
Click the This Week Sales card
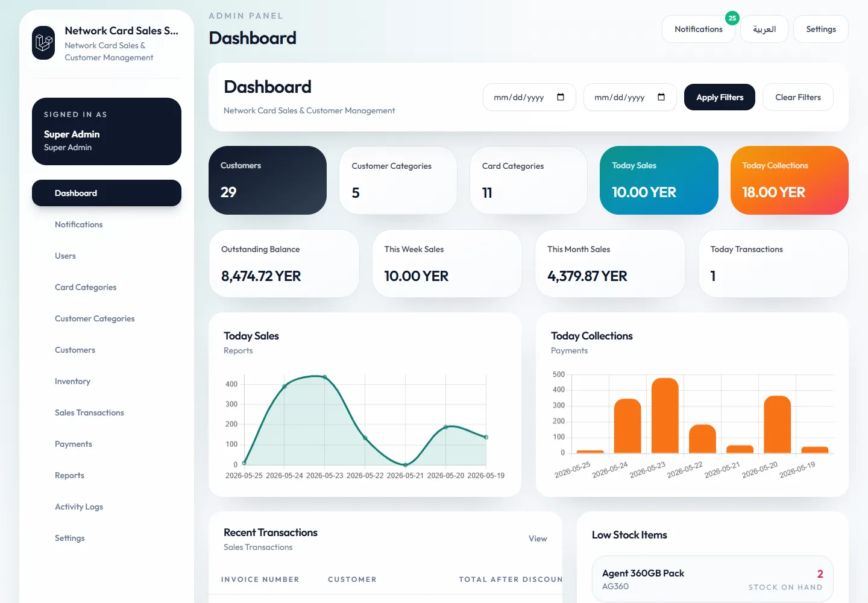click(x=447, y=264)
